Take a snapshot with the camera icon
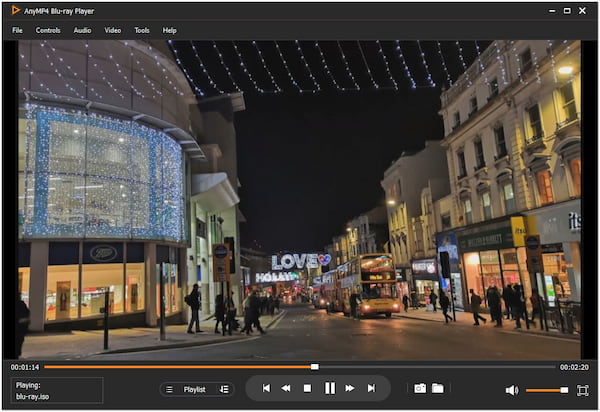The height and width of the screenshot is (412, 600). (x=420, y=388)
